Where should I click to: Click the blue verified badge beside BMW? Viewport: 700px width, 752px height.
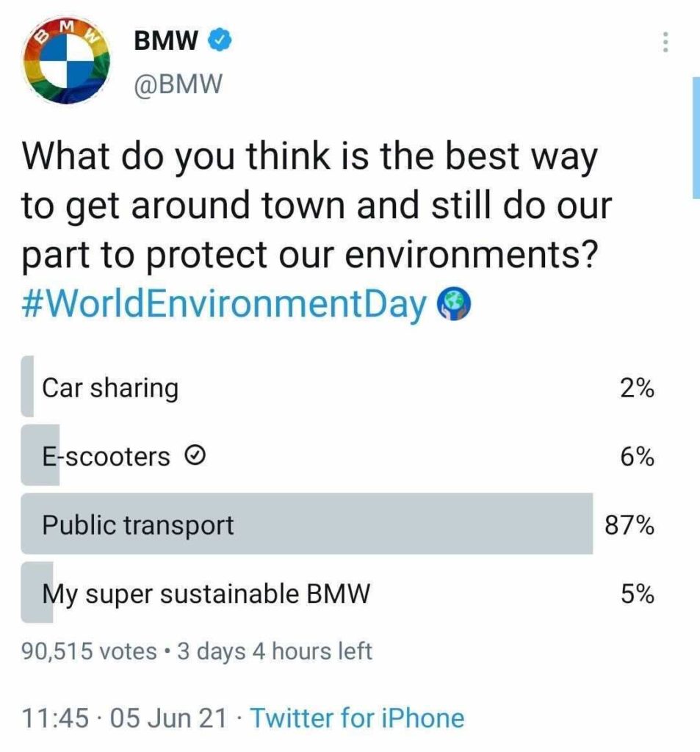(220, 40)
